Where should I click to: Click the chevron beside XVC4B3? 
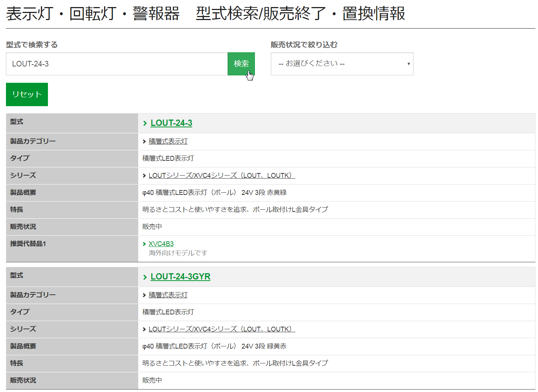pyautogui.click(x=144, y=244)
